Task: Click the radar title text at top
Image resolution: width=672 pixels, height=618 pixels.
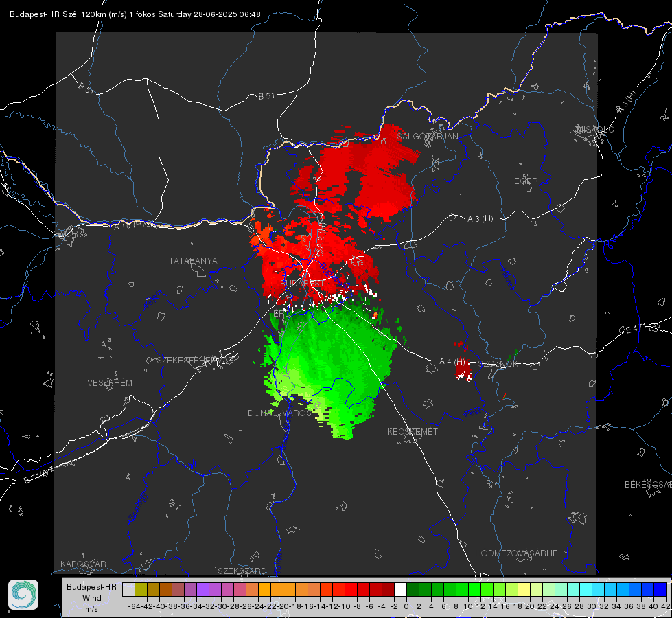Action: [x=135, y=14]
